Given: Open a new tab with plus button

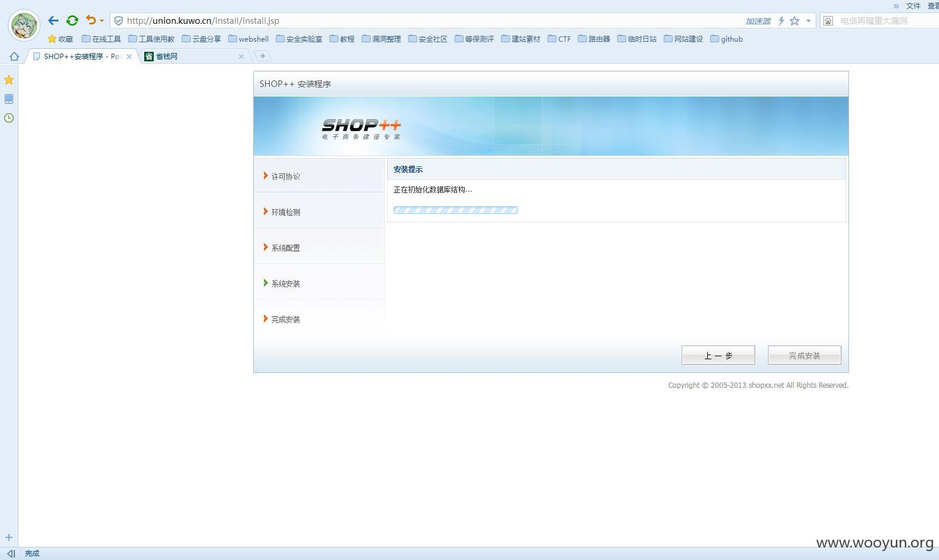Looking at the screenshot, I should pos(262,56).
